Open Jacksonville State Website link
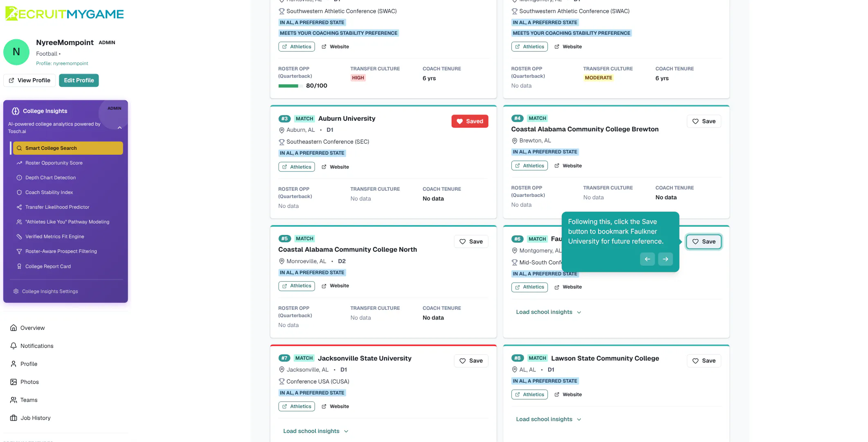 tap(335, 406)
